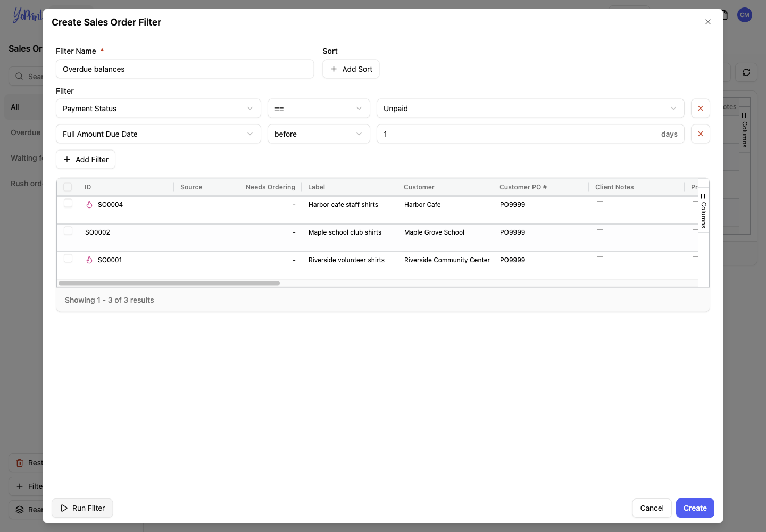Viewport: 766px width, 532px height.
Task: Select the Overdue filter in background sidebar
Action: pyautogui.click(x=26, y=132)
